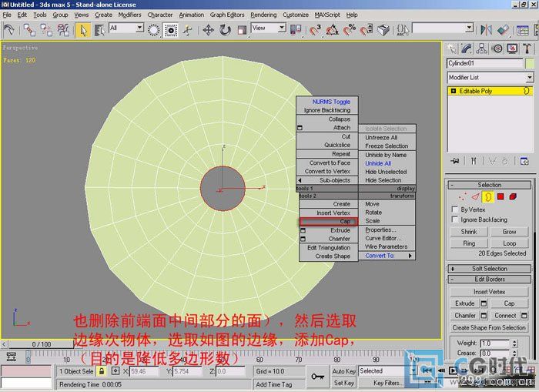Toggle the Auto Key button
This screenshot has height=392, width=539.
[343, 371]
